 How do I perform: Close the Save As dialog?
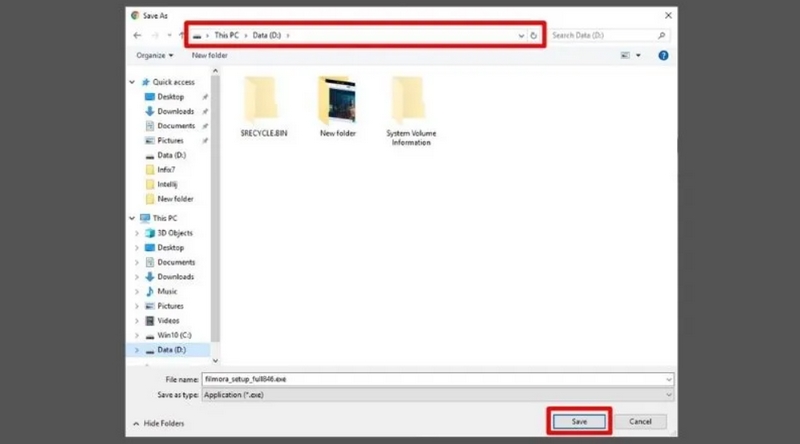pyautogui.click(x=668, y=15)
